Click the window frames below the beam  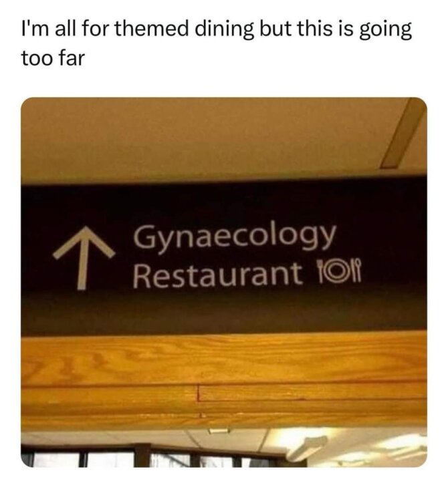point(147,456)
